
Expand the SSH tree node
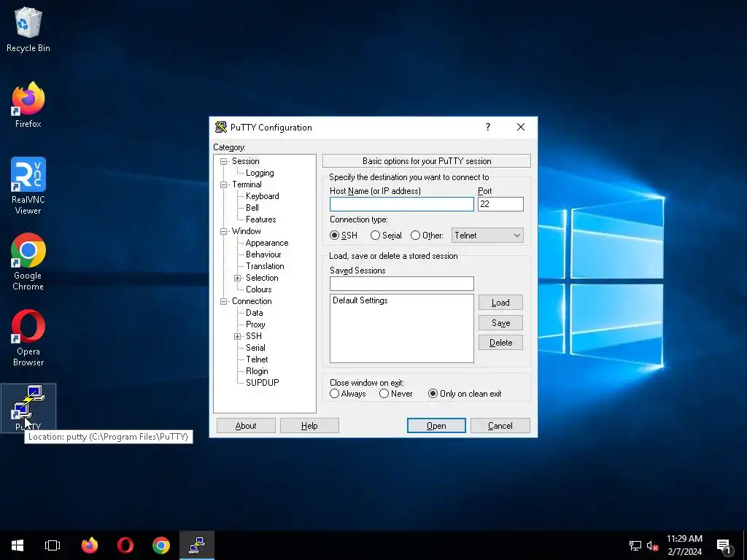(x=237, y=337)
